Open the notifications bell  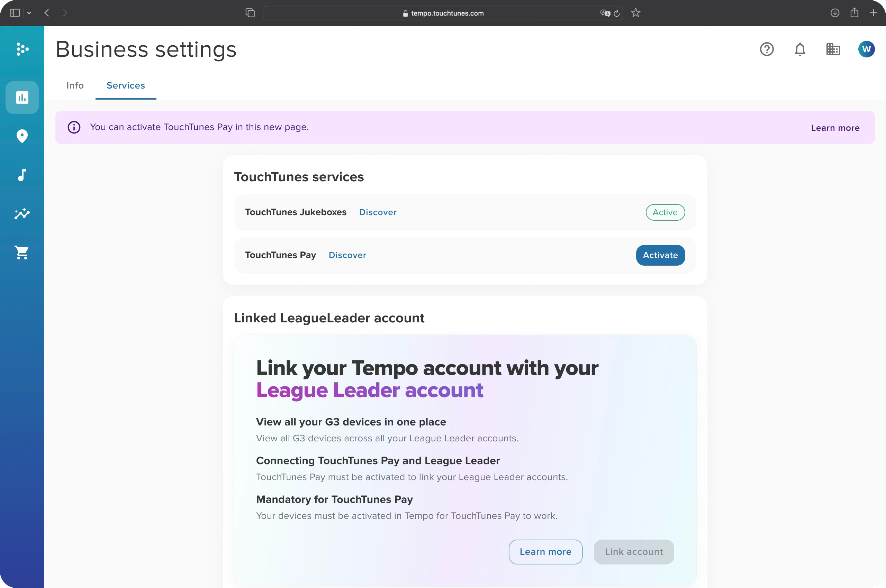point(800,49)
